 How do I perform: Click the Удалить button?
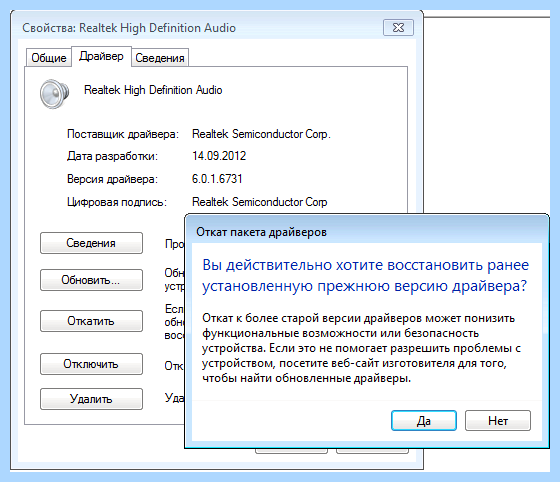(91, 398)
